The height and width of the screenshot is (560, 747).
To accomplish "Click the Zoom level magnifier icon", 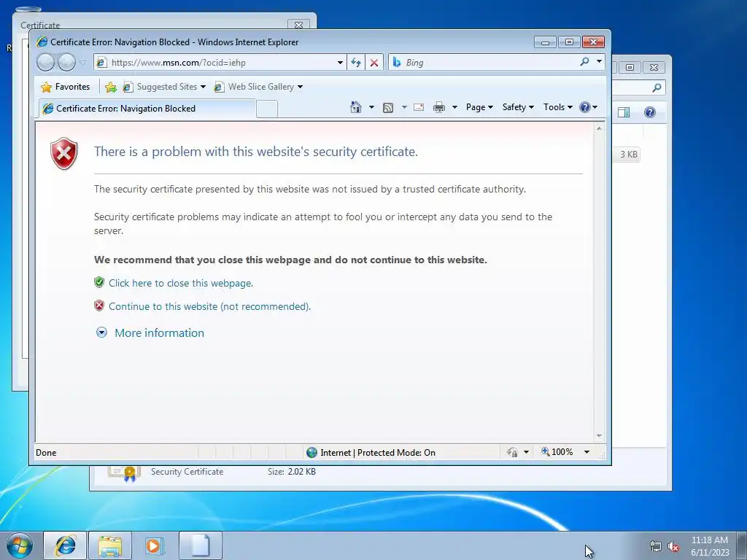I will [x=546, y=451].
